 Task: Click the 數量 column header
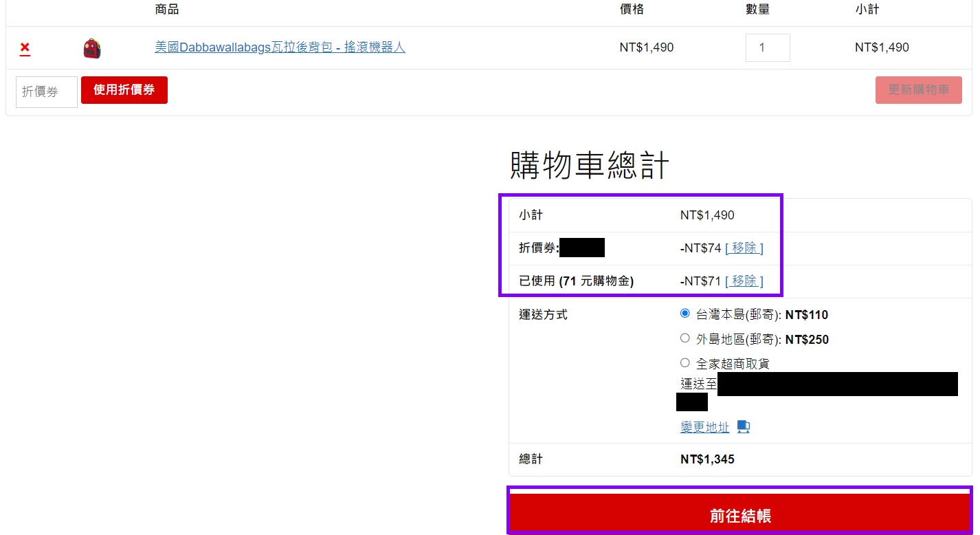757,10
